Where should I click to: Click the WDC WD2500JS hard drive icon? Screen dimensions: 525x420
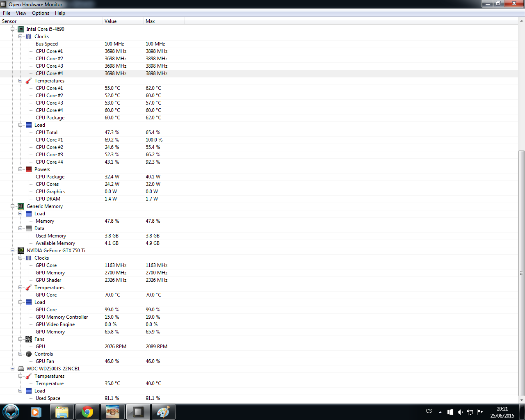21,369
